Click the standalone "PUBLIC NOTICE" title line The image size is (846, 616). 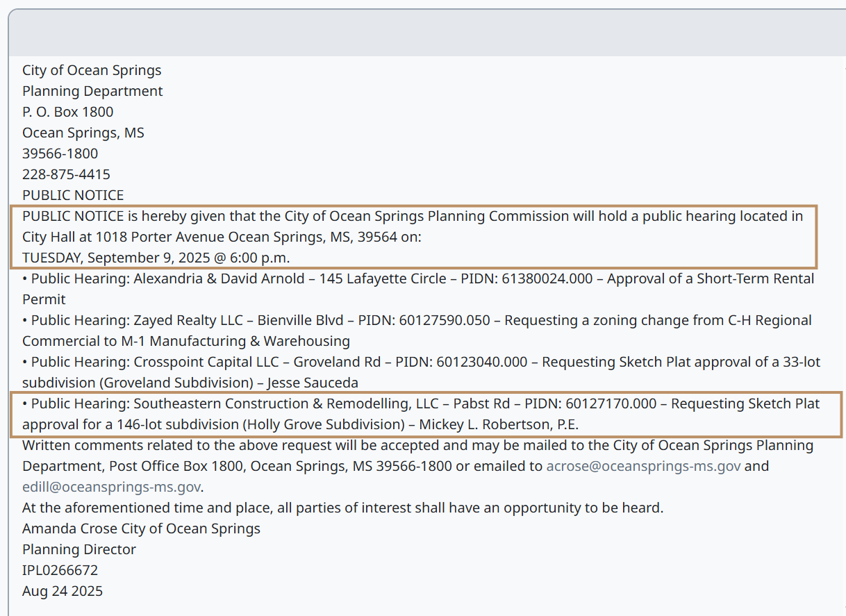pyautogui.click(x=73, y=195)
